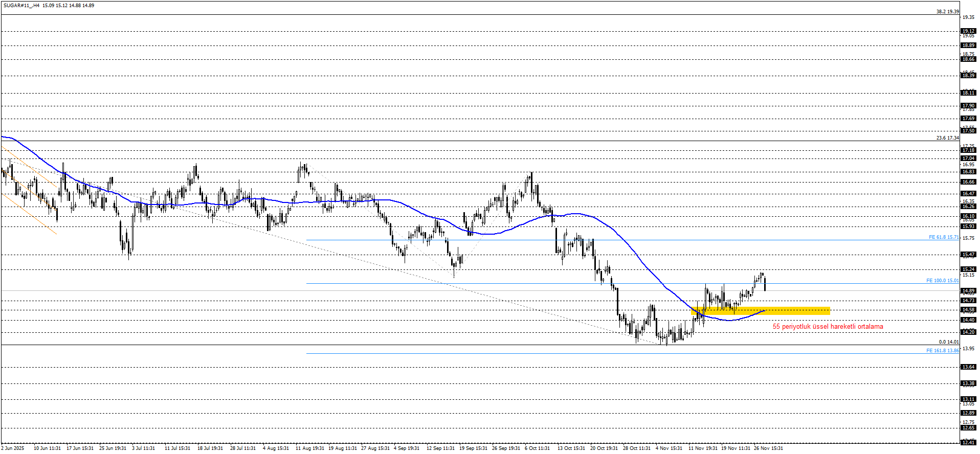Screen dimensions: 980x454
Task: Click the '27 Aug 15:31' time label
Action: click(375, 448)
